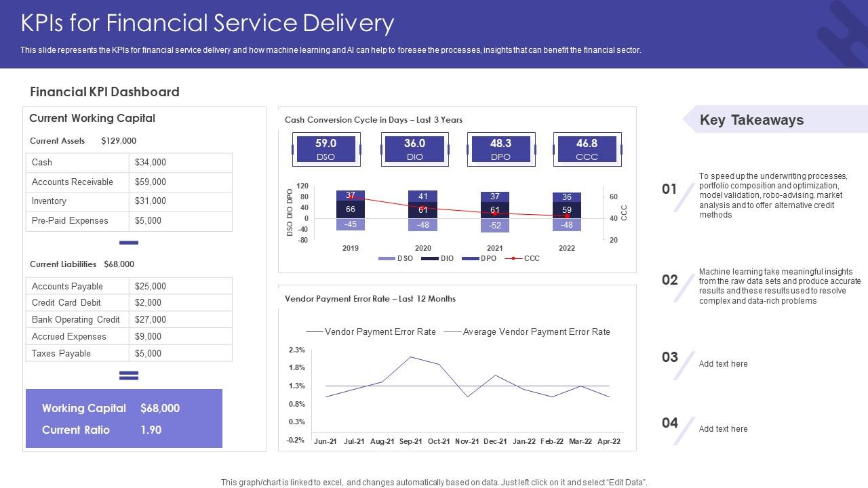Screen dimensions: 868x488
Task: Toggle the Average Vendor Payment Error Rate legend
Action: pyautogui.click(x=536, y=331)
